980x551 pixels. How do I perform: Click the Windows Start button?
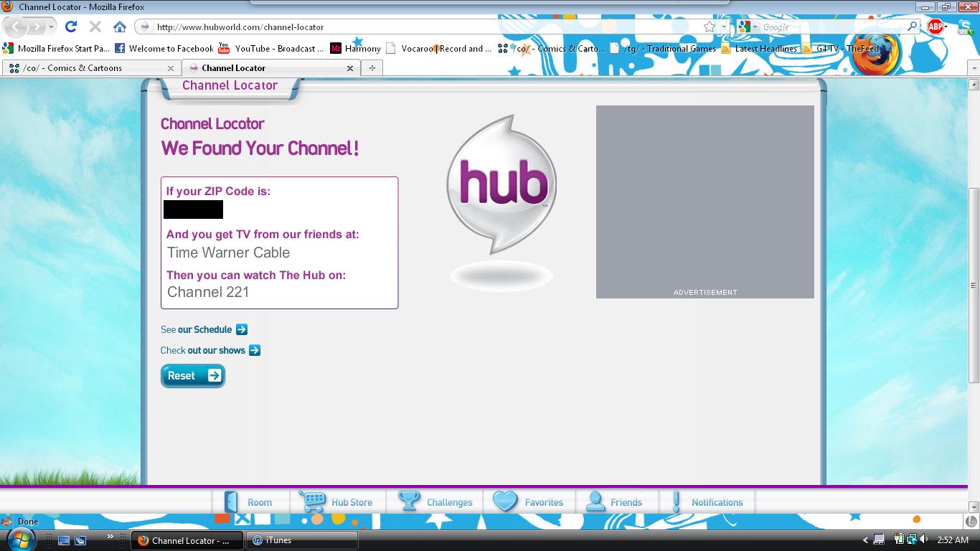[x=20, y=540]
